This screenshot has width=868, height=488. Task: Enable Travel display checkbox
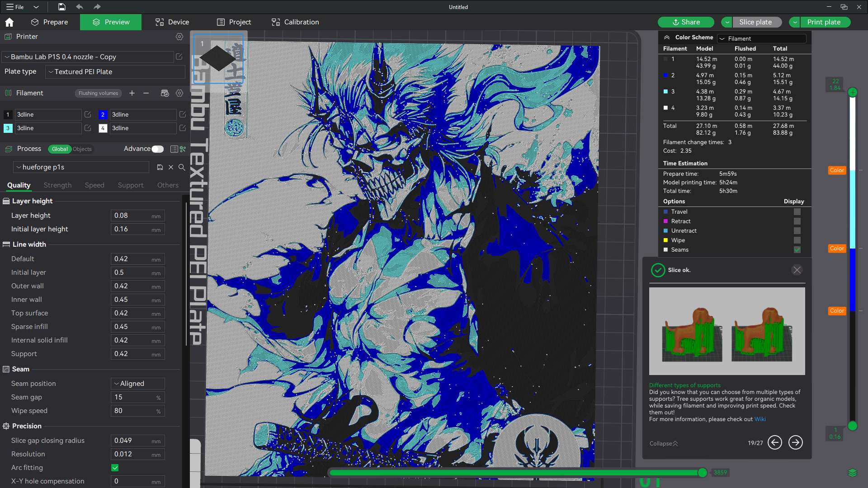797,211
